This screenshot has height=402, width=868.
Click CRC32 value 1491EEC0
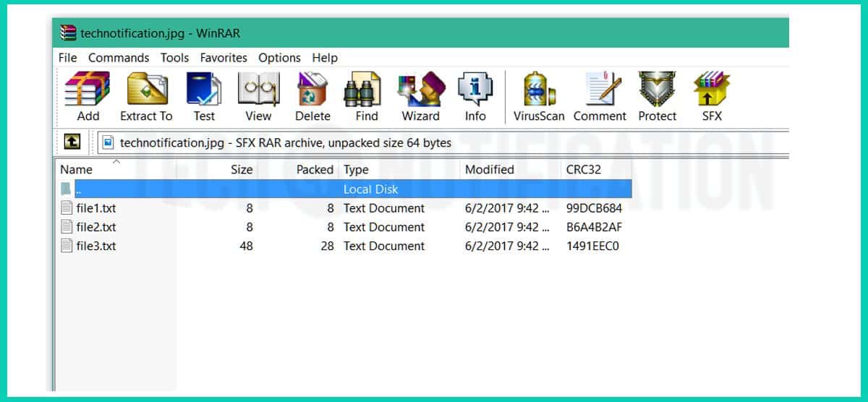(592, 246)
